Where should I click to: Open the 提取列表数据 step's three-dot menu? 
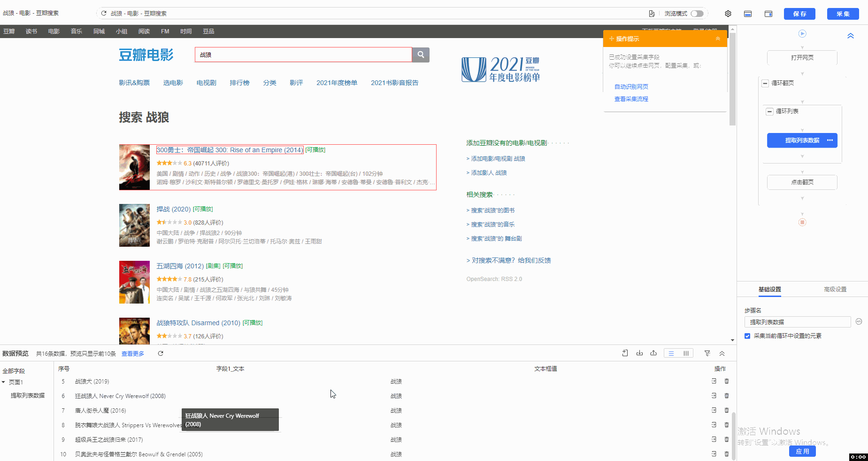tap(830, 140)
